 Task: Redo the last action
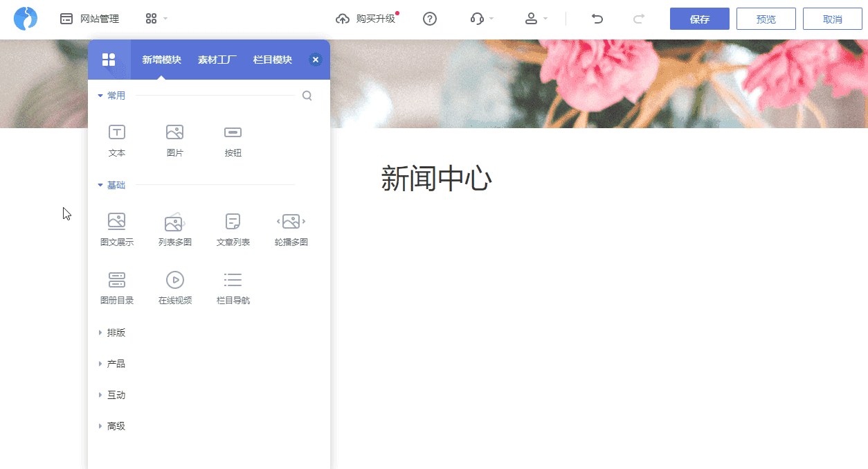[x=639, y=19]
